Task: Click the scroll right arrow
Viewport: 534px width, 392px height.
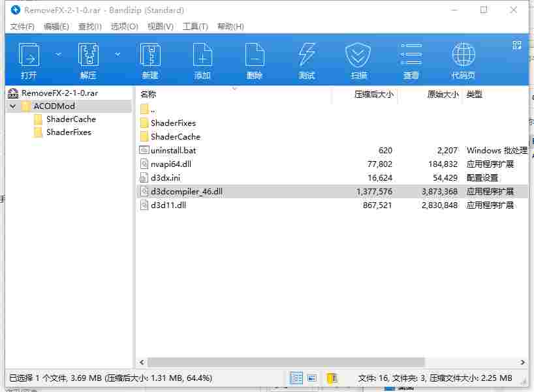Action: pyautogui.click(x=523, y=363)
